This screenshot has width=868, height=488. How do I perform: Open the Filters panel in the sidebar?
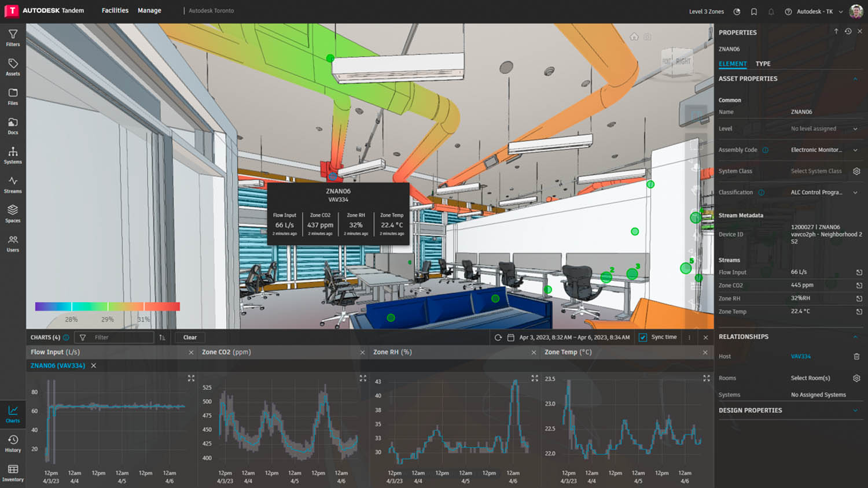coord(13,37)
